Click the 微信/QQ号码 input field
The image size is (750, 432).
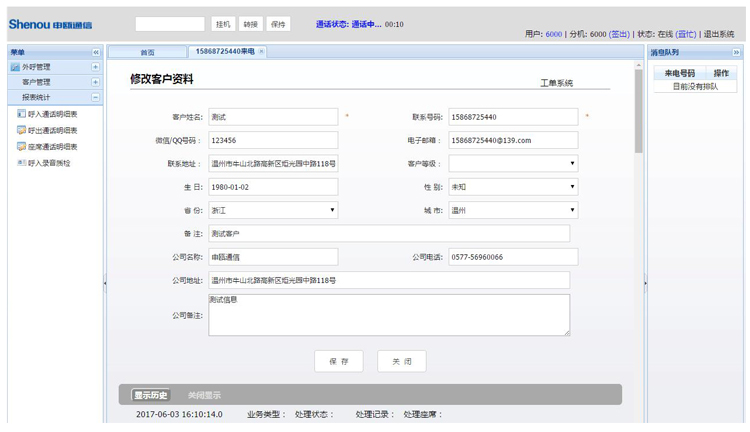tap(273, 141)
